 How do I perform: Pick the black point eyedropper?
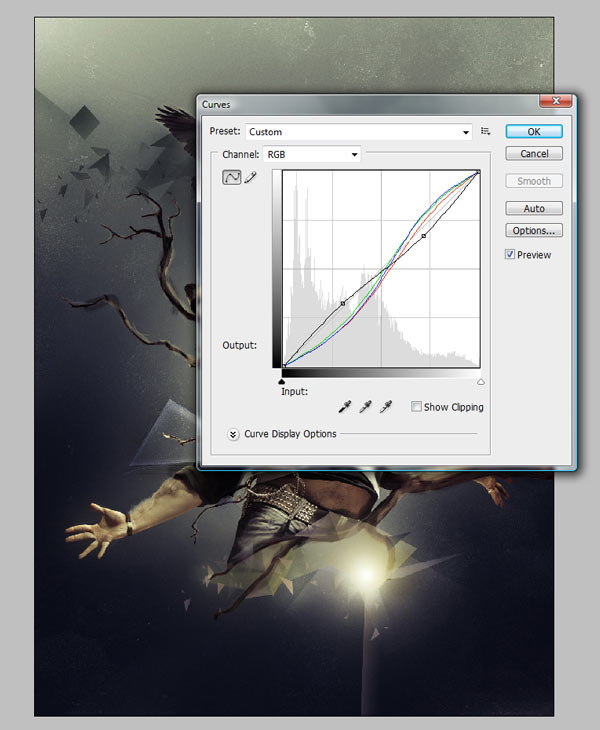tap(345, 407)
